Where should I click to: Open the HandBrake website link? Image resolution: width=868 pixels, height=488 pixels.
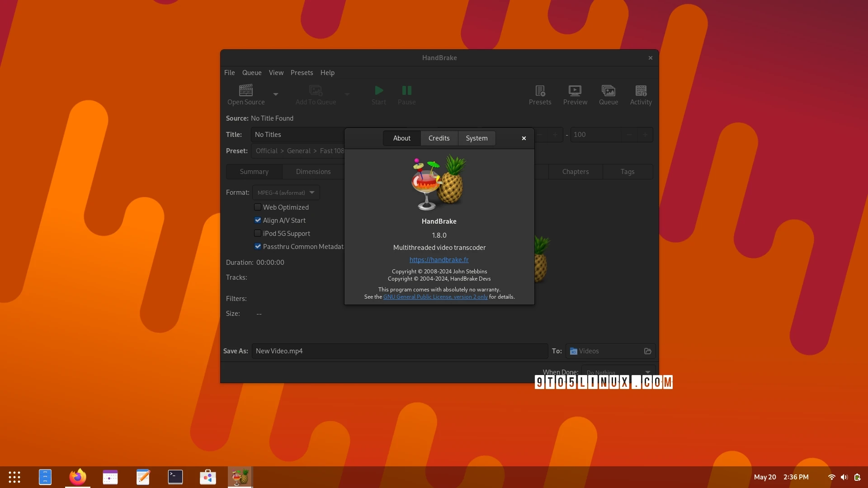(x=439, y=259)
